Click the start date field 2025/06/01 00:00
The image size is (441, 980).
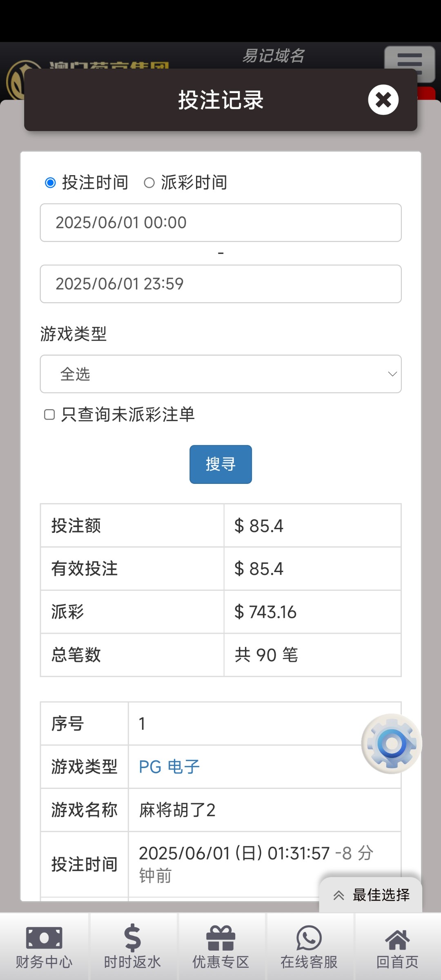point(220,223)
